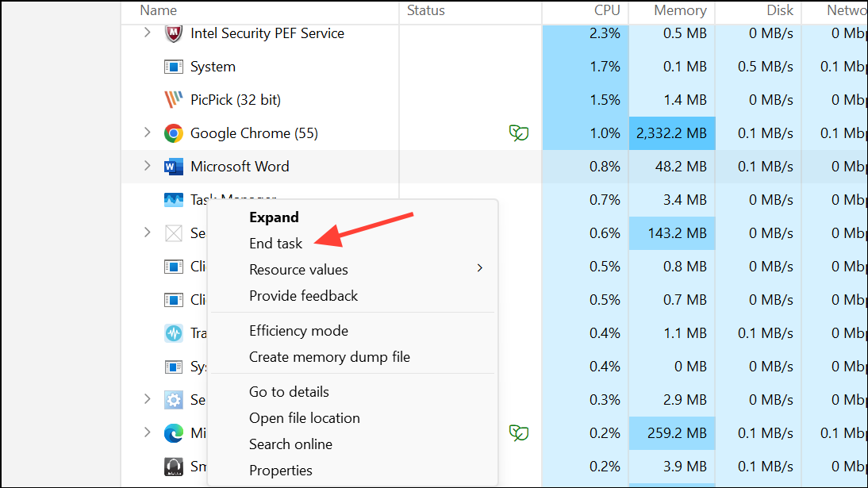Choose Expand from the context menu
Screen dimensions: 868x488
tap(274, 217)
